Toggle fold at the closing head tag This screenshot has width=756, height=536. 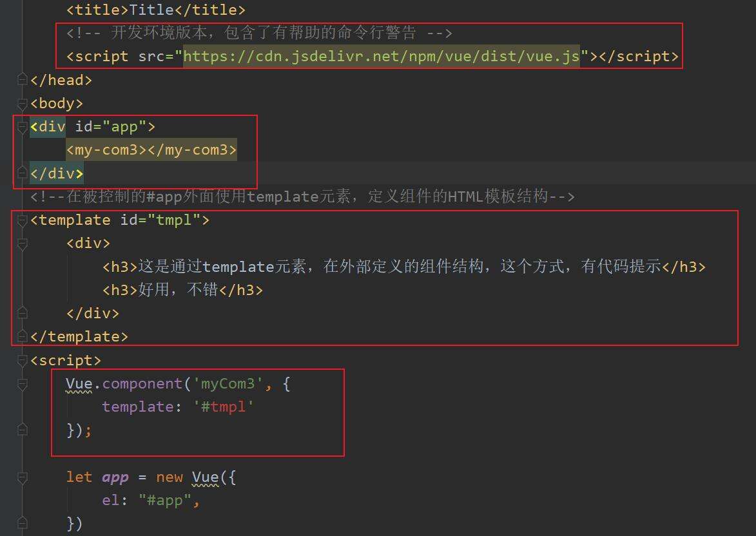(x=23, y=80)
